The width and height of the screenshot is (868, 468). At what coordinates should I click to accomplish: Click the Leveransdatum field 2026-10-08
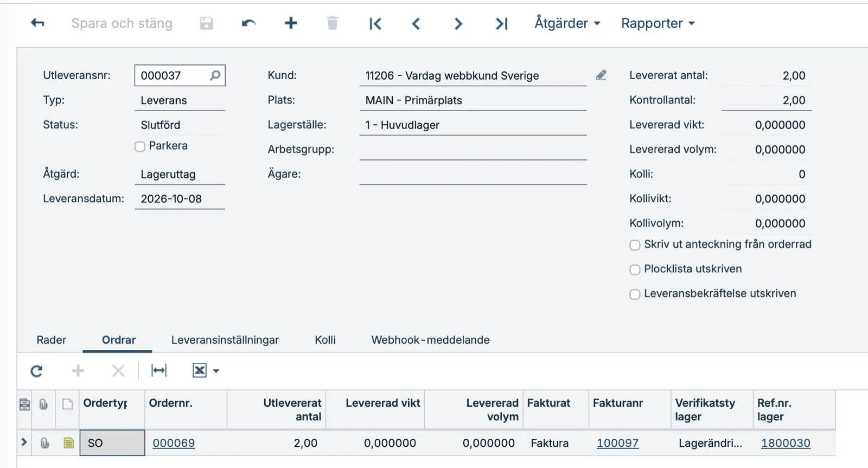180,198
